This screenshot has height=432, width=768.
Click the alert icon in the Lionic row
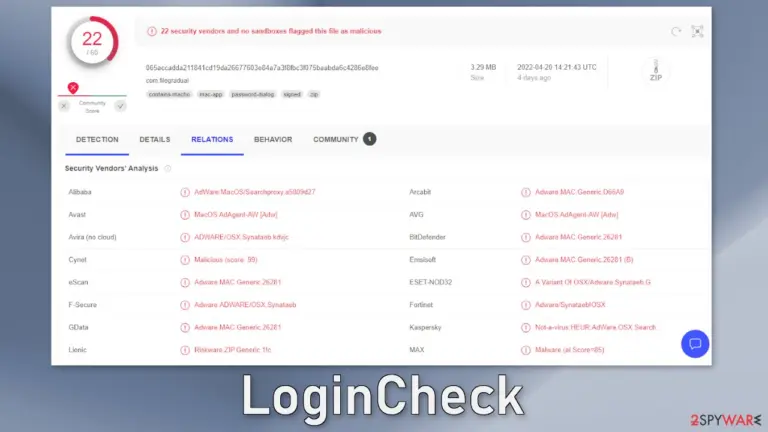[x=185, y=350]
